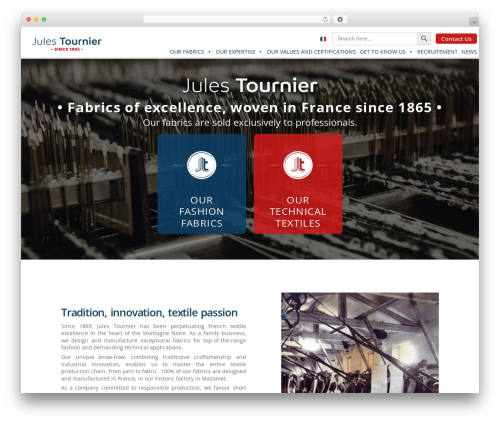Click the macOS green fullscreen button
500x423 pixels.
[x=44, y=19]
